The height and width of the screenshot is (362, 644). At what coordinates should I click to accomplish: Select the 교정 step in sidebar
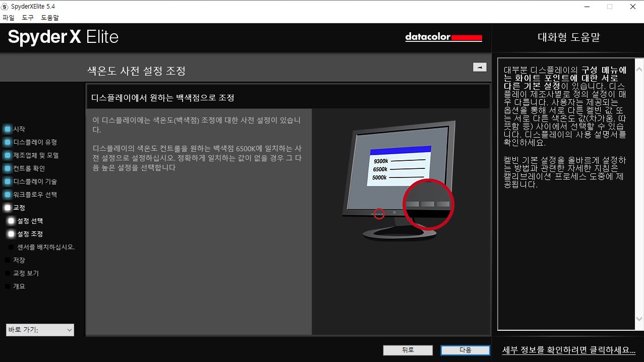point(19,208)
